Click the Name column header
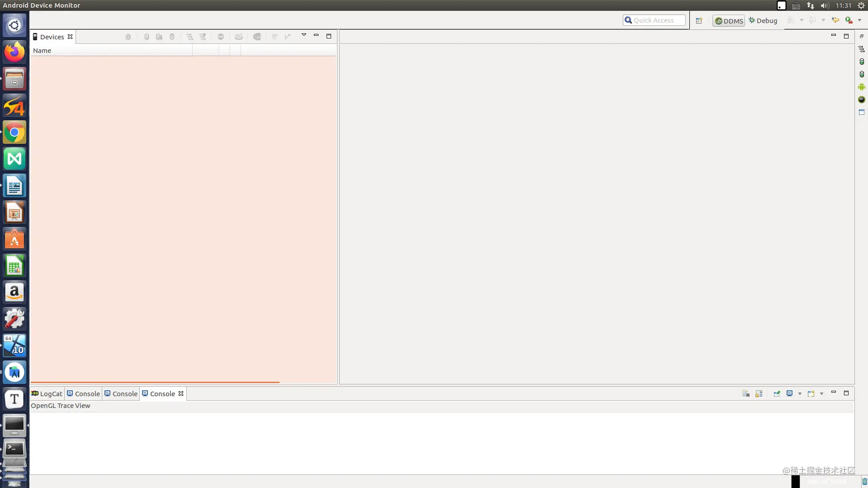The height and width of the screenshot is (488, 868). [111, 51]
